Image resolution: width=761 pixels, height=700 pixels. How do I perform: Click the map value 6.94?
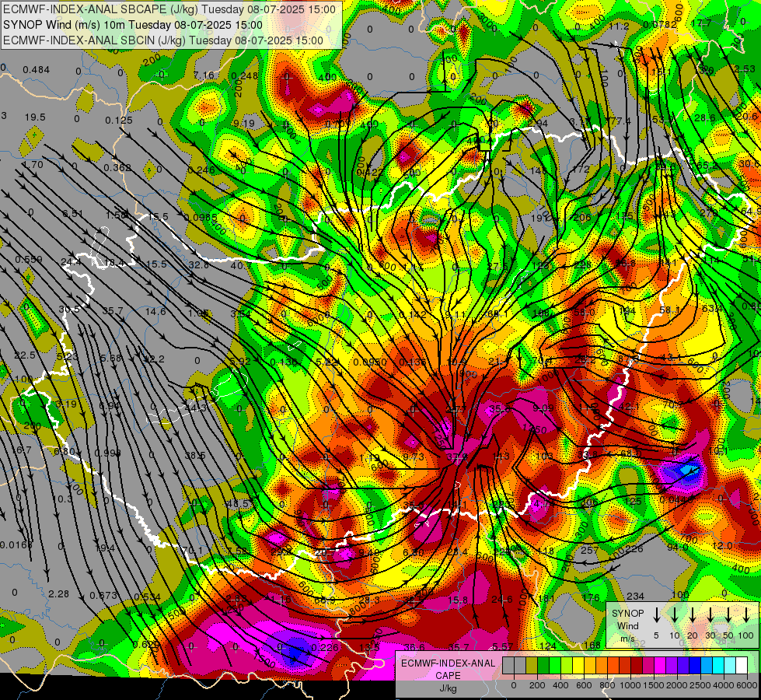[109, 406]
